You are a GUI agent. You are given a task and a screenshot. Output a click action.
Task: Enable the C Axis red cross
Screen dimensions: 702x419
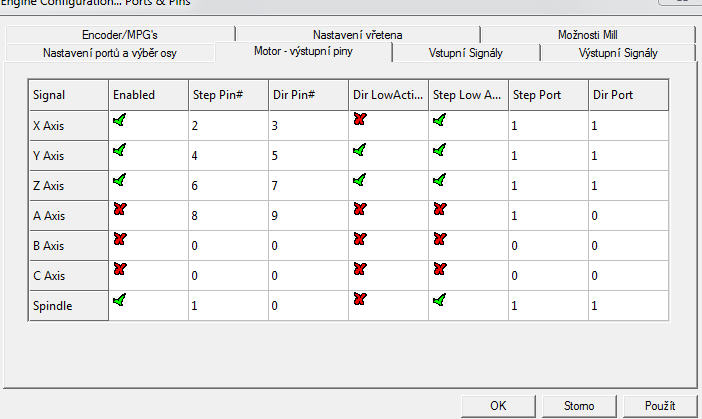click(120, 269)
